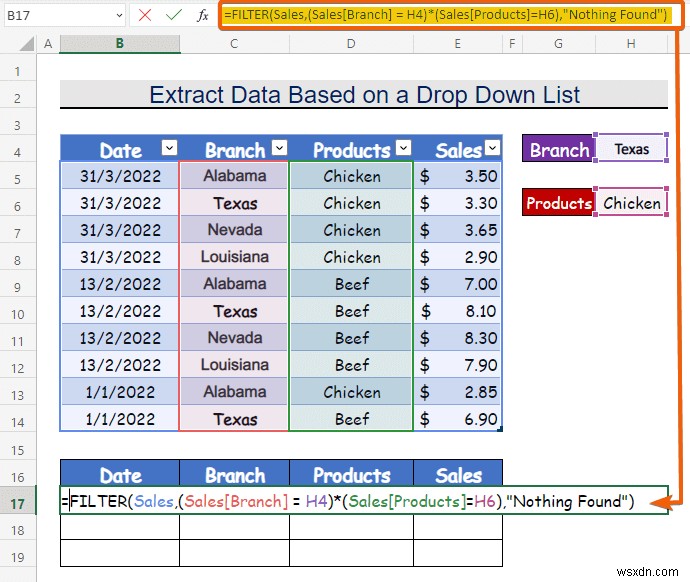690x582 pixels.
Task: Open the Branch column filter dropdown
Action: point(279,148)
